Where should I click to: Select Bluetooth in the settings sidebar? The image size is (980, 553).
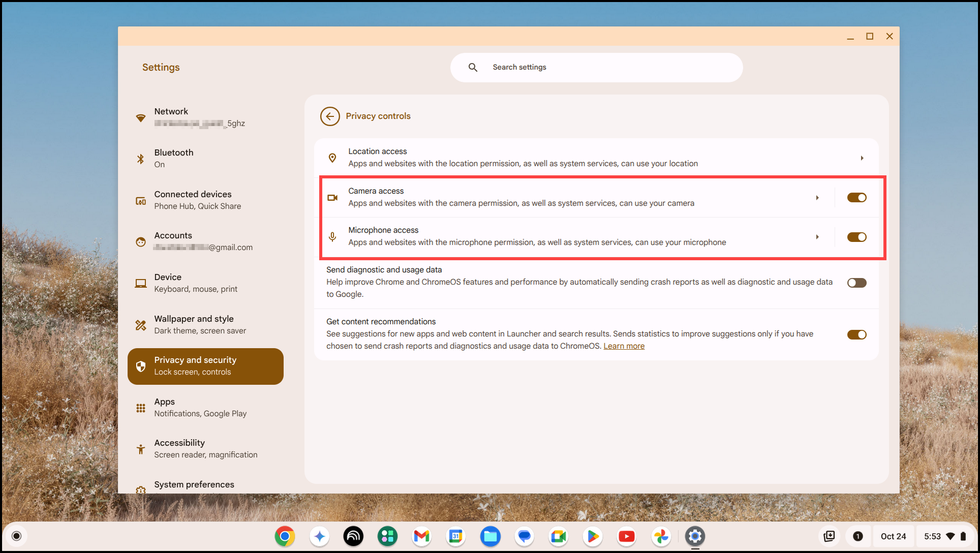[x=174, y=158]
